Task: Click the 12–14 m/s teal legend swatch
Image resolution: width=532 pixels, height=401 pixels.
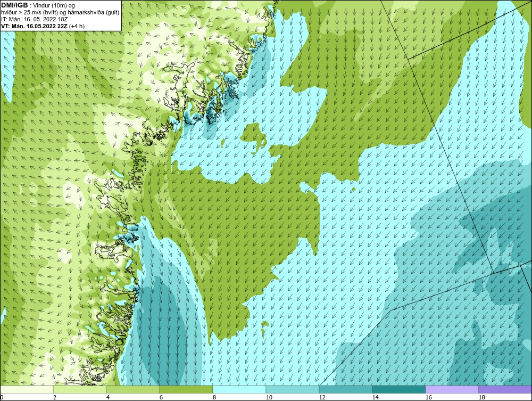Action: click(346, 389)
